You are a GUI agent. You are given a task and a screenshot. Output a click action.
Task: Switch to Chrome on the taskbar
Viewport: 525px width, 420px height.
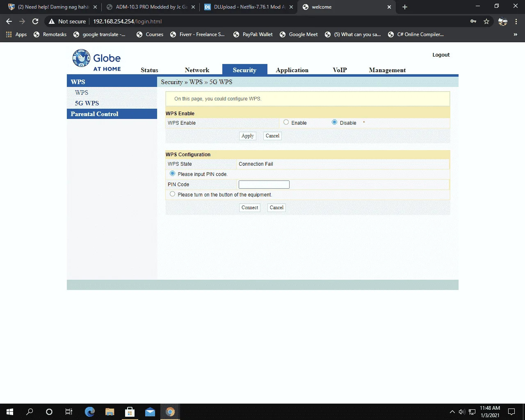(170, 412)
